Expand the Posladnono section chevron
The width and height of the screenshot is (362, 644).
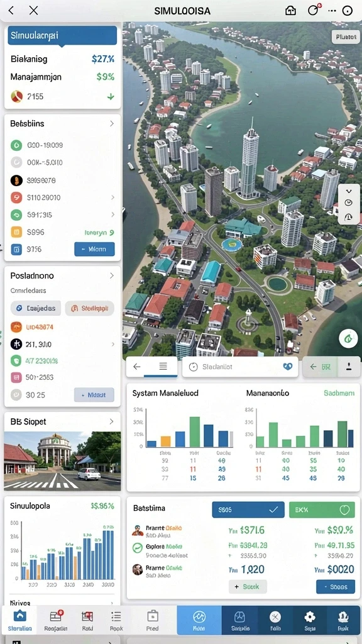click(x=112, y=275)
